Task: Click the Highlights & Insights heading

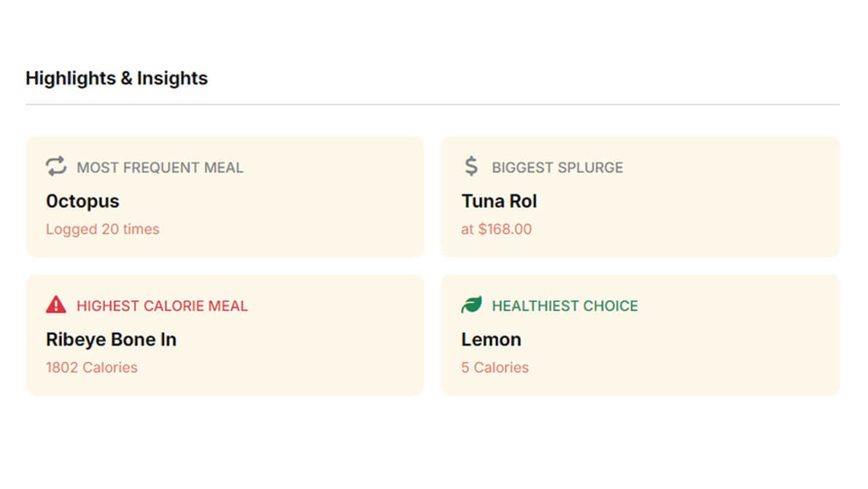Action: coord(117,78)
